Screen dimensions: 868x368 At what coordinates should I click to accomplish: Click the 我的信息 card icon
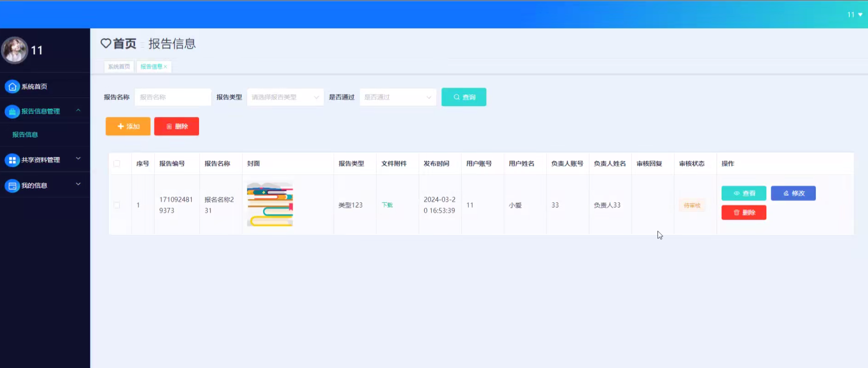pyautogui.click(x=12, y=186)
